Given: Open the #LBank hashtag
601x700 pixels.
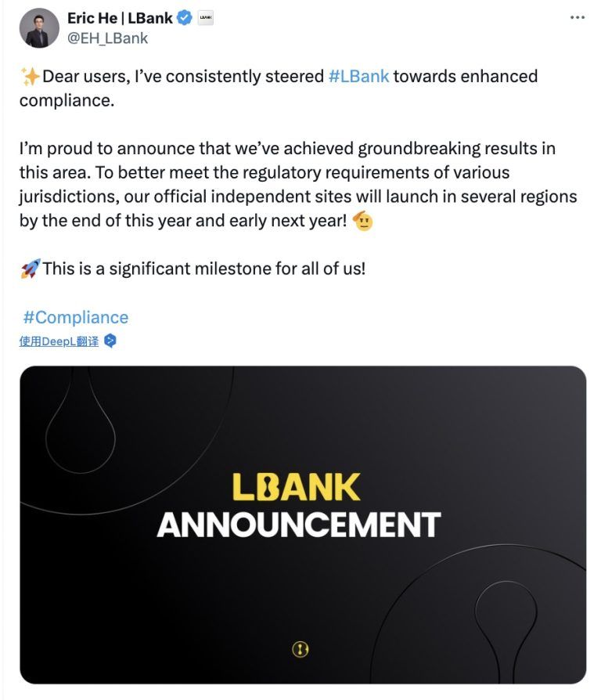Looking at the screenshot, I should coord(358,77).
